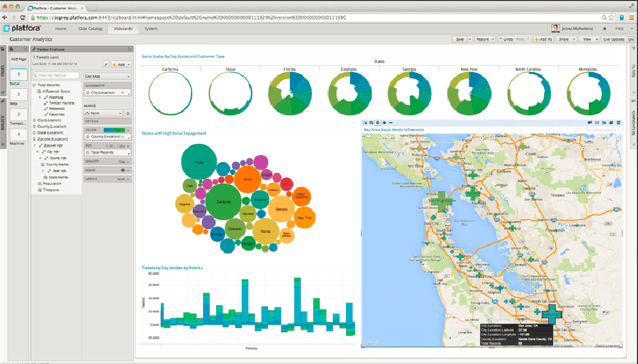The width and height of the screenshot is (638, 364).
Task: Open the Point marks dropdown
Action: pos(103,113)
